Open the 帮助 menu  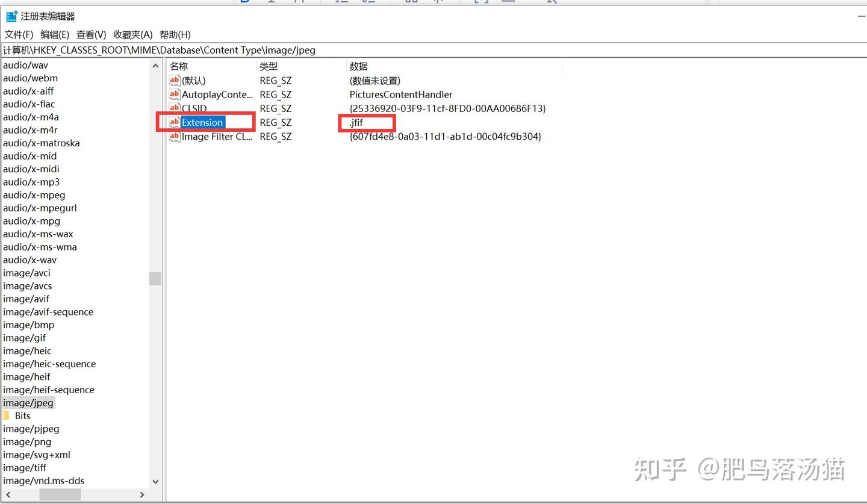(x=174, y=34)
